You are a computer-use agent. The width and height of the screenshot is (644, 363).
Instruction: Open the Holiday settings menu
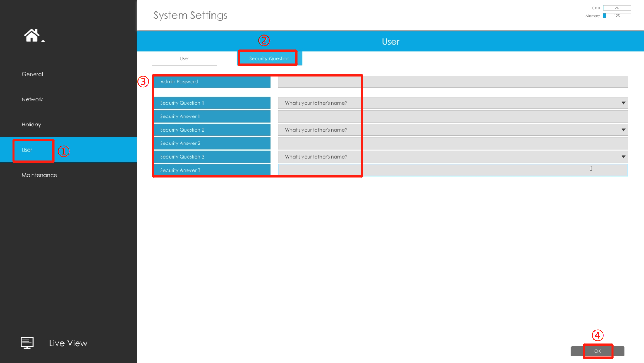31,125
